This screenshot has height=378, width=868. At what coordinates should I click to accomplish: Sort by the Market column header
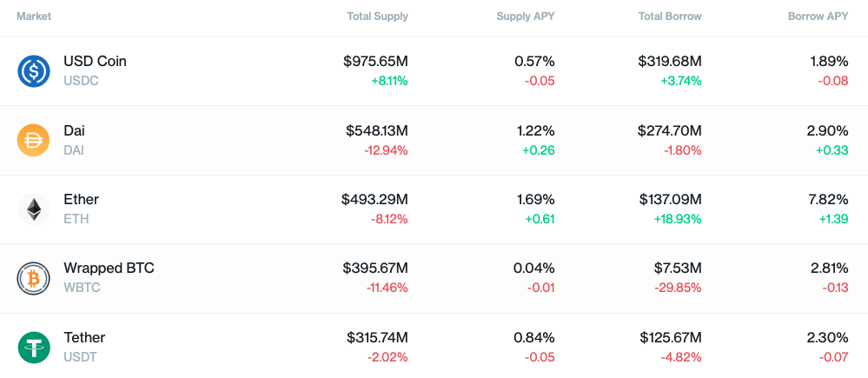[34, 16]
